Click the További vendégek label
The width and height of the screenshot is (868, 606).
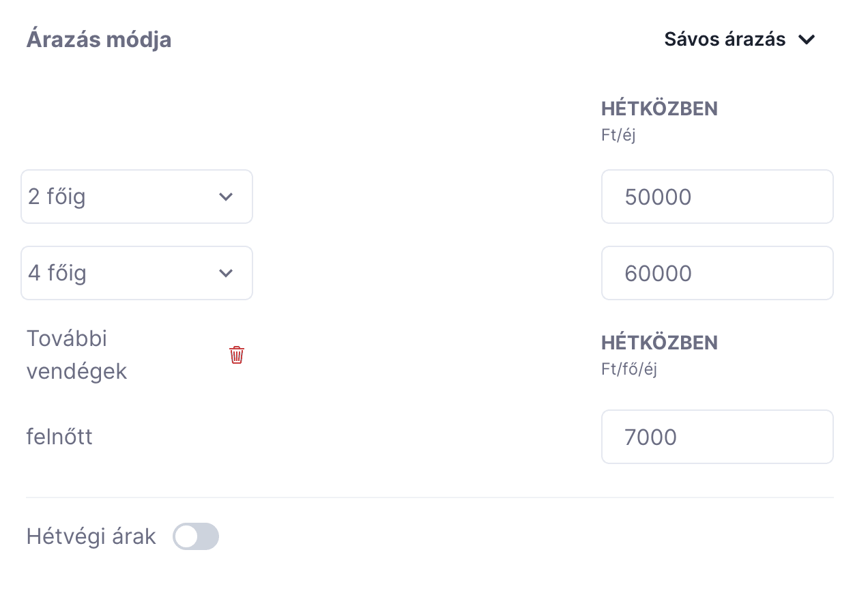coord(77,355)
